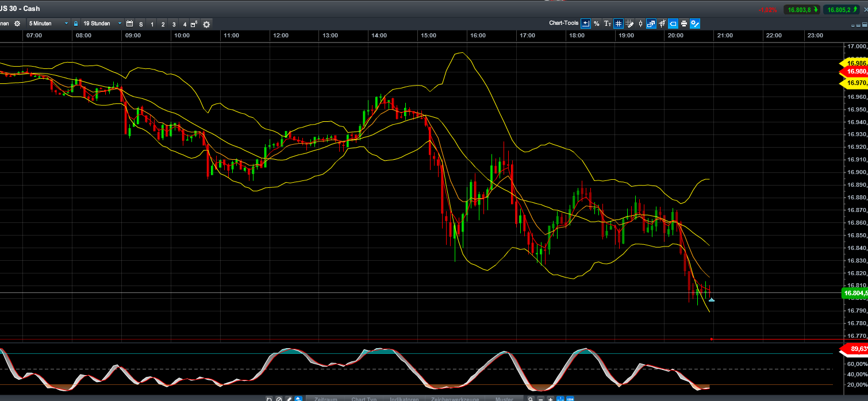Click the buy price 16.805,2 button
Viewport: 868px width, 401px height.
pos(842,9)
